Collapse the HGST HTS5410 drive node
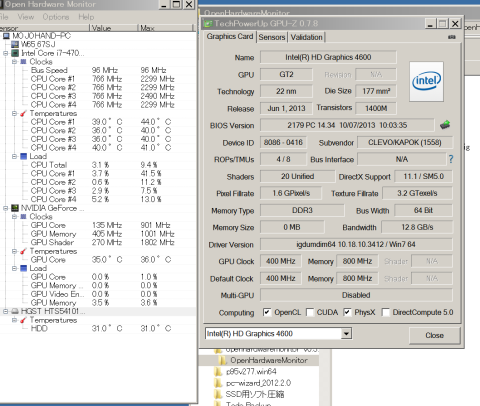This screenshot has width=480, height=406. point(6,311)
